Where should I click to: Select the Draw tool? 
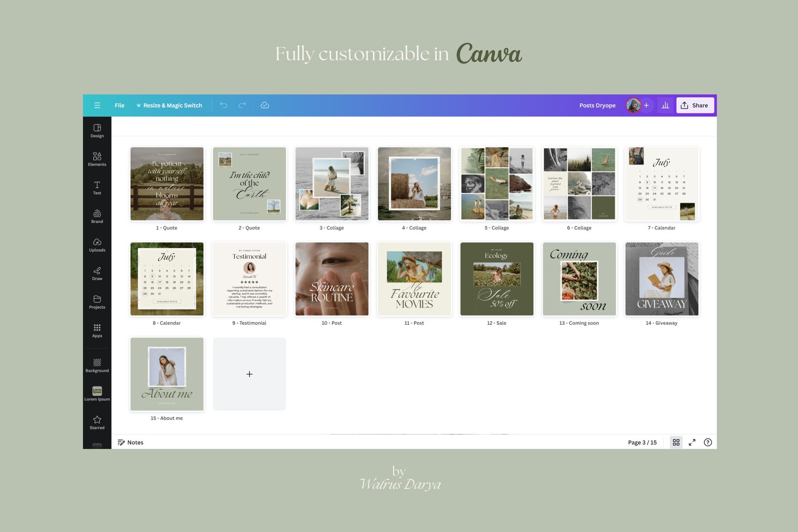pos(97,273)
